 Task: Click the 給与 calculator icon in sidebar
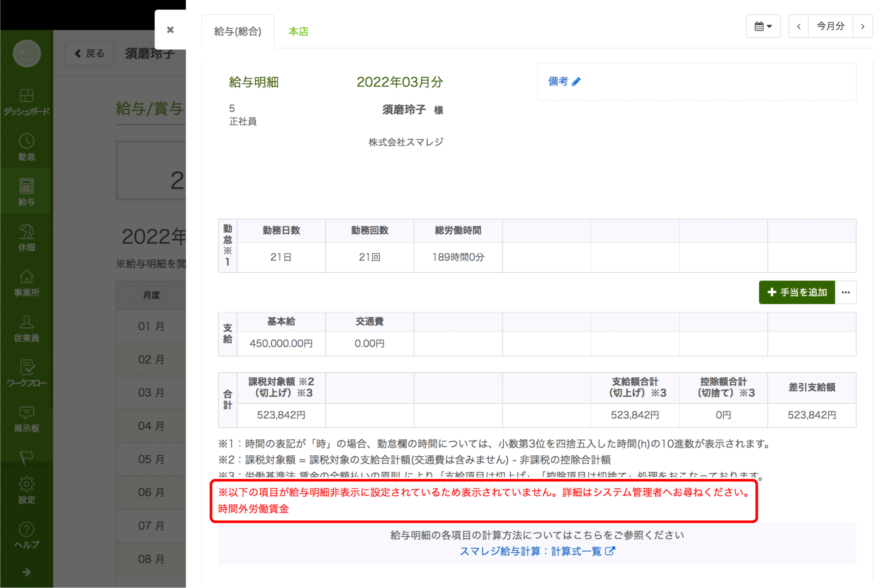coord(26,191)
